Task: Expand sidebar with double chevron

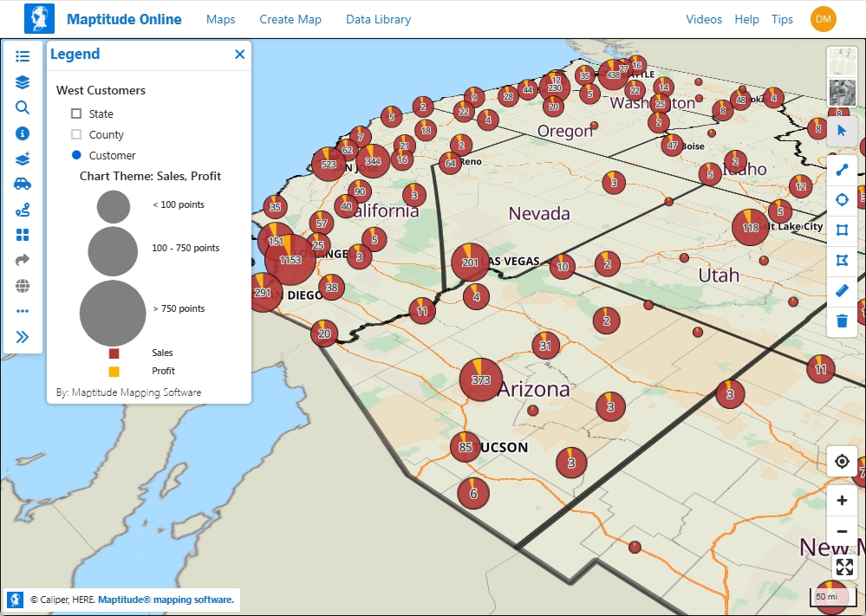Action: (x=22, y=337)
